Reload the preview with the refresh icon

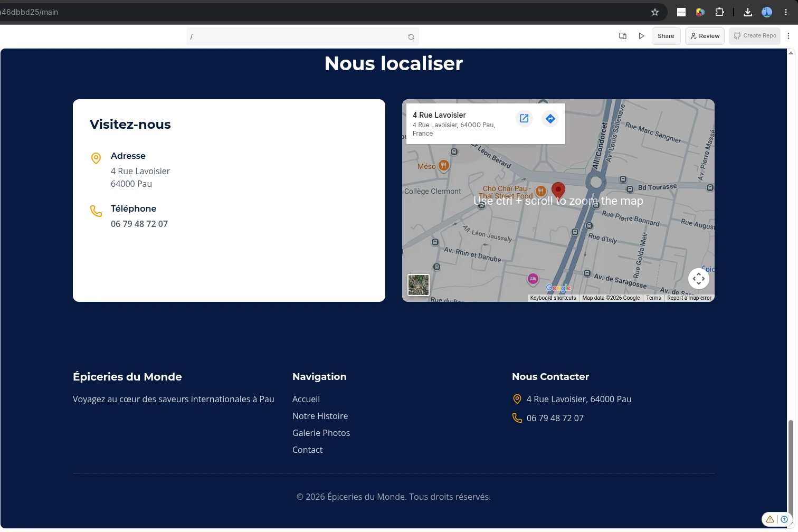[411, 37]
